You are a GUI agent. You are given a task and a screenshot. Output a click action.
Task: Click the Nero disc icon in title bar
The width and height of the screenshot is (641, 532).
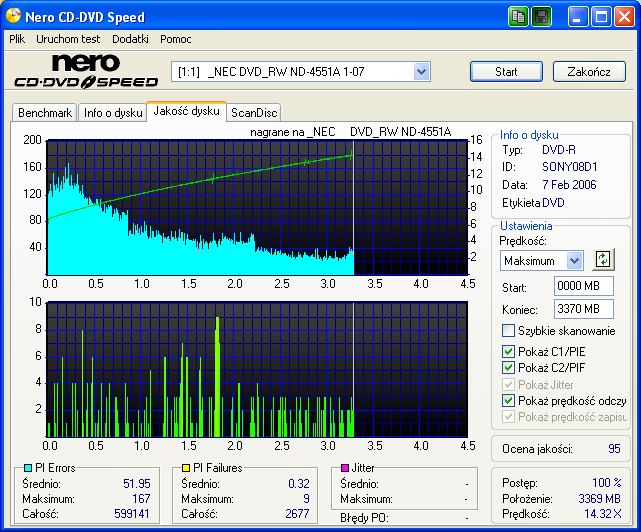[14, 17]
